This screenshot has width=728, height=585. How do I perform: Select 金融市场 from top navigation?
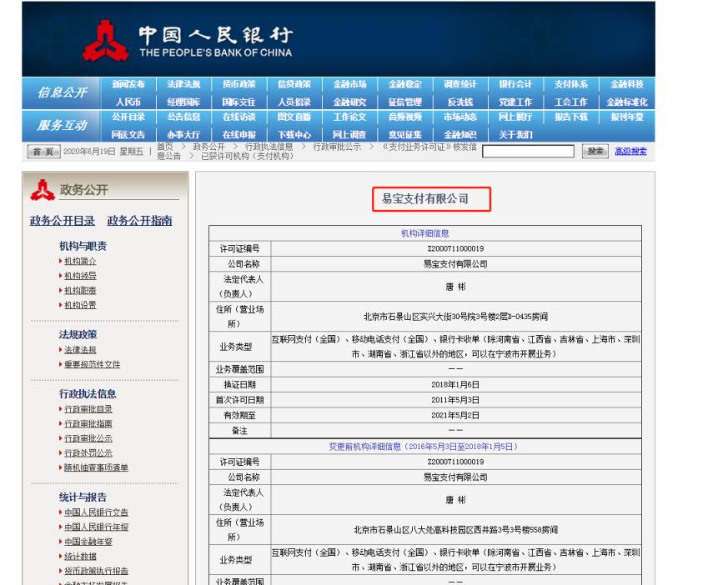click(349, 84)
